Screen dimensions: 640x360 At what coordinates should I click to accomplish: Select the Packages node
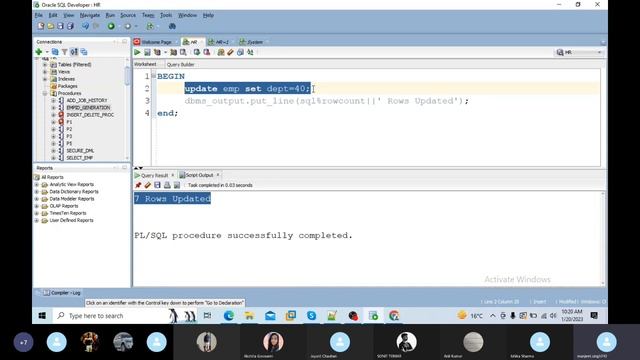pyautogui.click(x=68, y=86)
